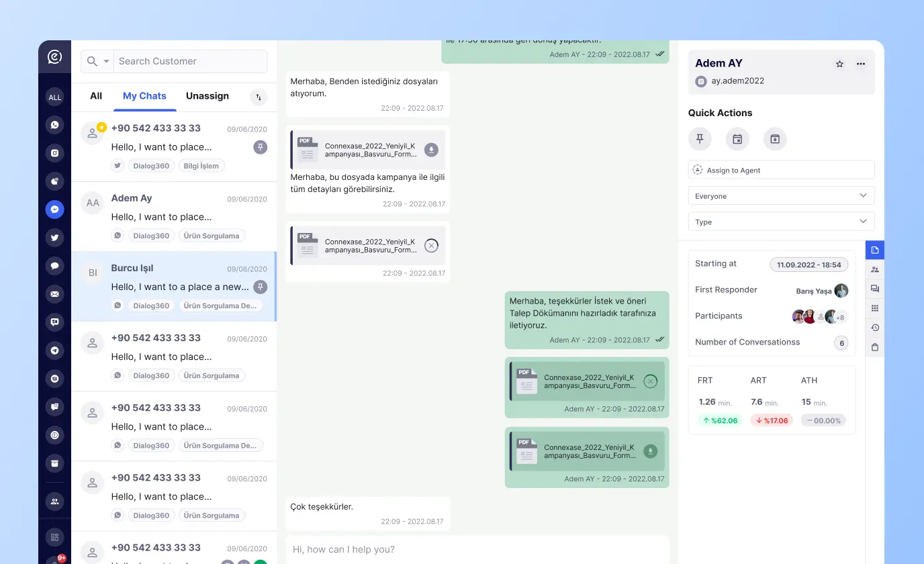Click the Search Customer input field
Viewport: 924px width, 564px height.
(189, 61)
